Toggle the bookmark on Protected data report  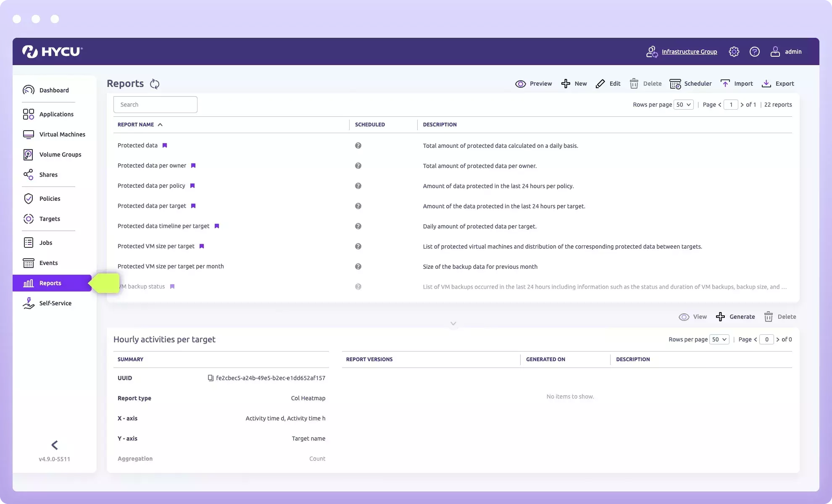[x=164, y=145]
